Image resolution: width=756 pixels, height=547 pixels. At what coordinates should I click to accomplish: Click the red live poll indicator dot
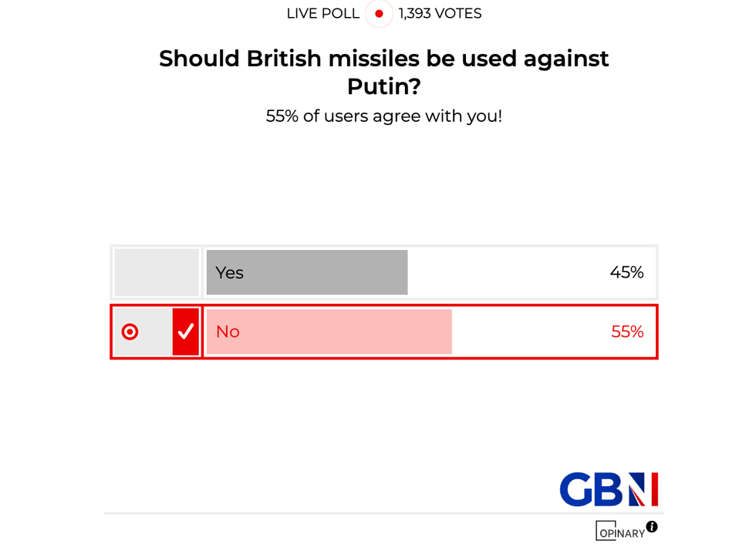point(379,14)
